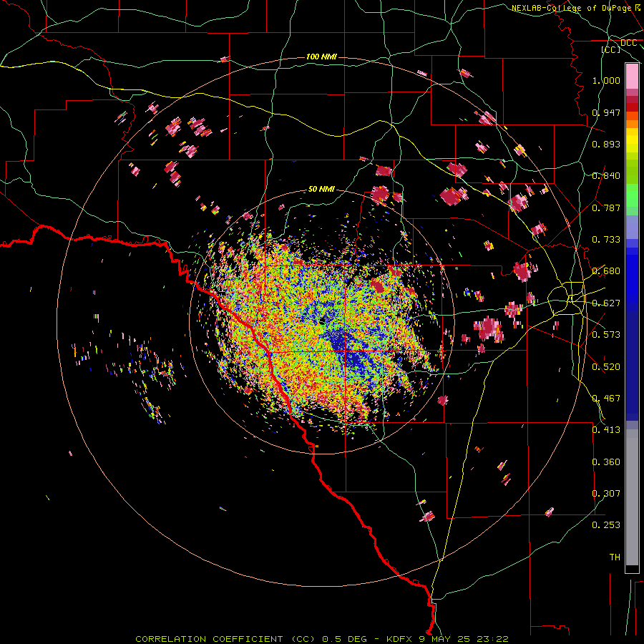Select the "0.947" legend value
The height and width of the screenshot is (644, 644).
coord(606,112)
